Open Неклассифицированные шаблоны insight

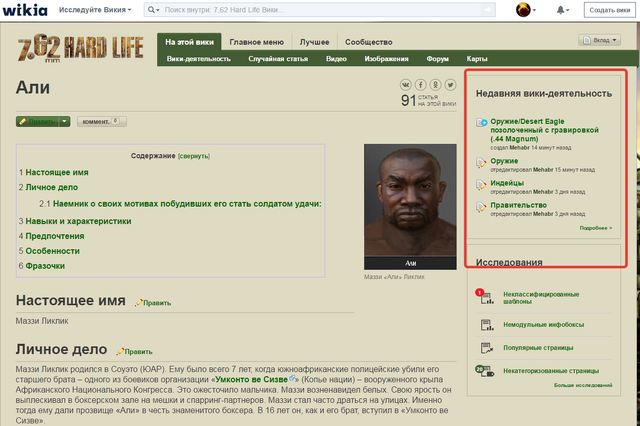click(x=541, y=298)
